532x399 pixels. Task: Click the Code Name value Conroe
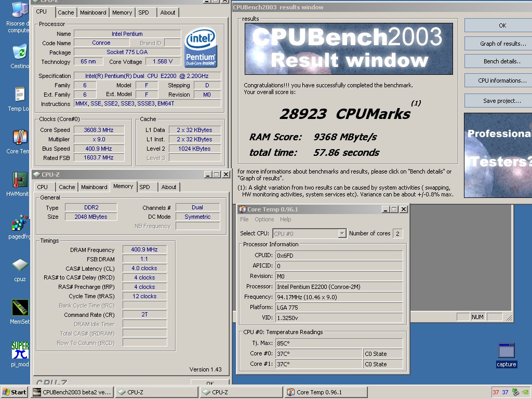pos(101,43)
